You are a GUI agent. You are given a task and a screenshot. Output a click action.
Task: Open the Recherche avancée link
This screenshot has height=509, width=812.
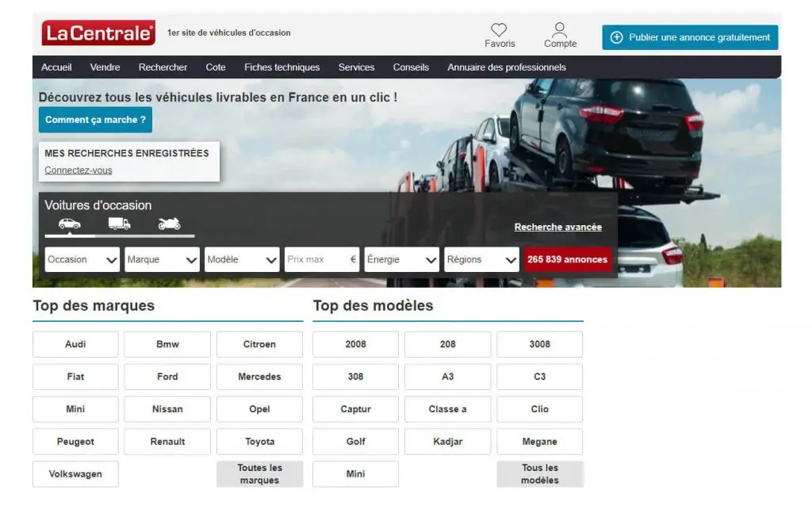[x=557, y=227]
